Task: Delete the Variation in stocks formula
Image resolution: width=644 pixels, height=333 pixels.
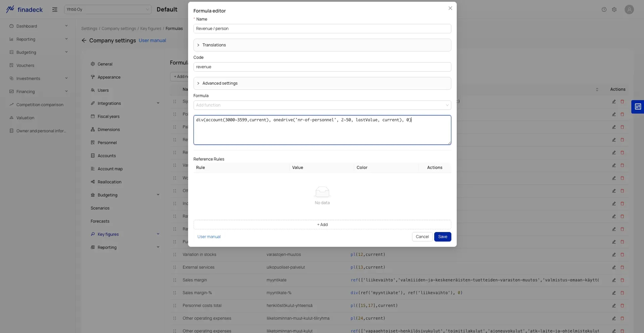Action: click(622, 255)
